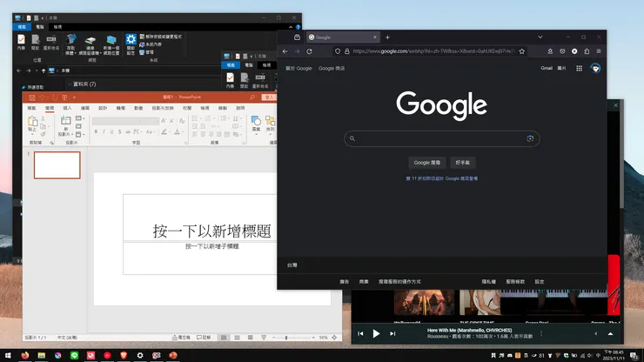Open the 圖片 images link
This screenshot has height=362, width=644.
click(561, 68)
